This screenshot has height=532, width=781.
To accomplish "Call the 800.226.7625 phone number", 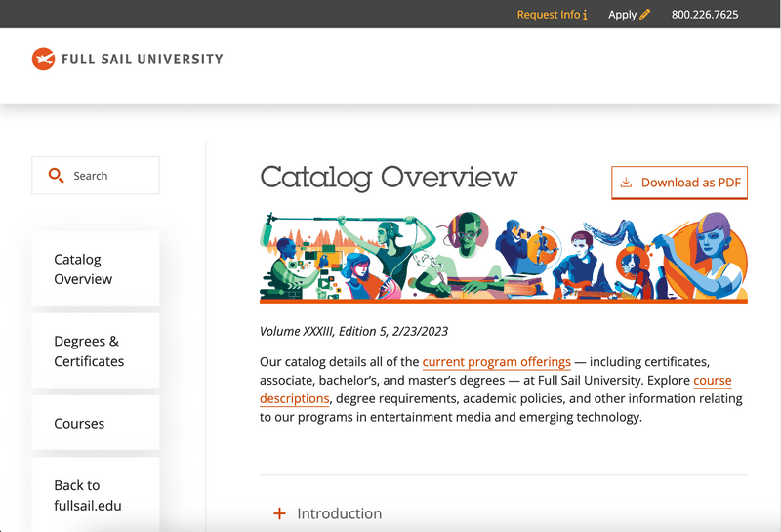I will (x=705, y=15).
